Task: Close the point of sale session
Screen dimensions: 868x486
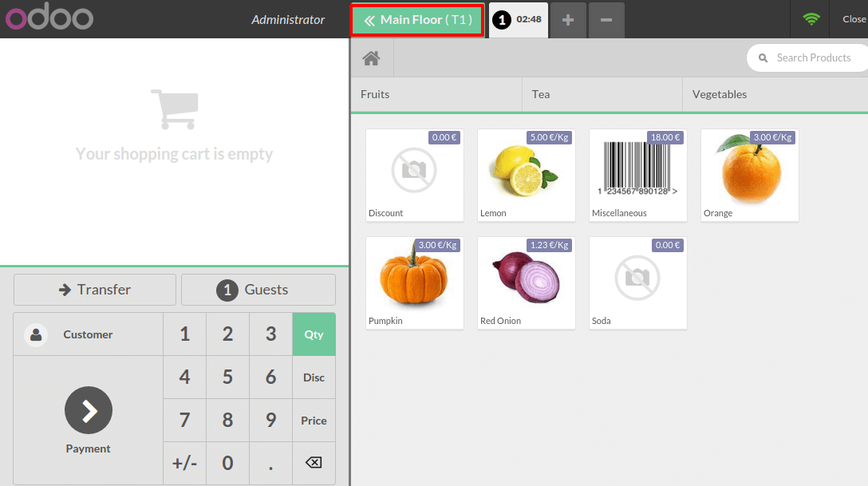Action: coord(853,19)
